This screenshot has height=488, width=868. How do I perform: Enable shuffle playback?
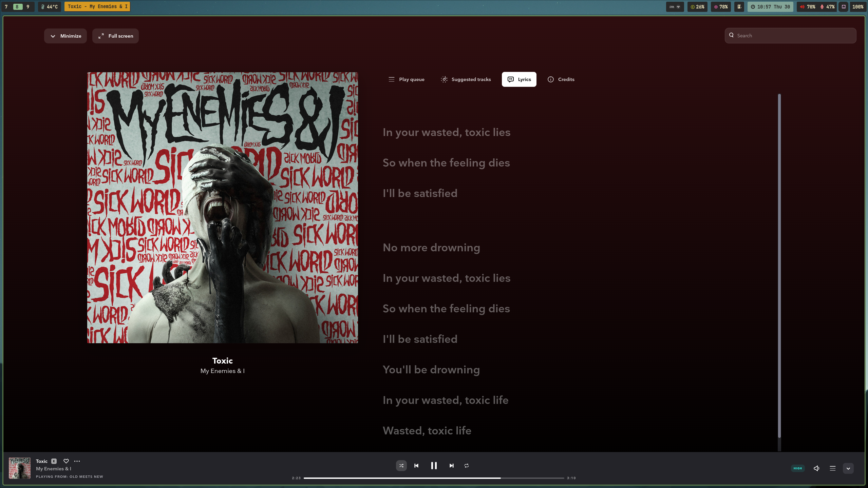(x=401, y=466)
